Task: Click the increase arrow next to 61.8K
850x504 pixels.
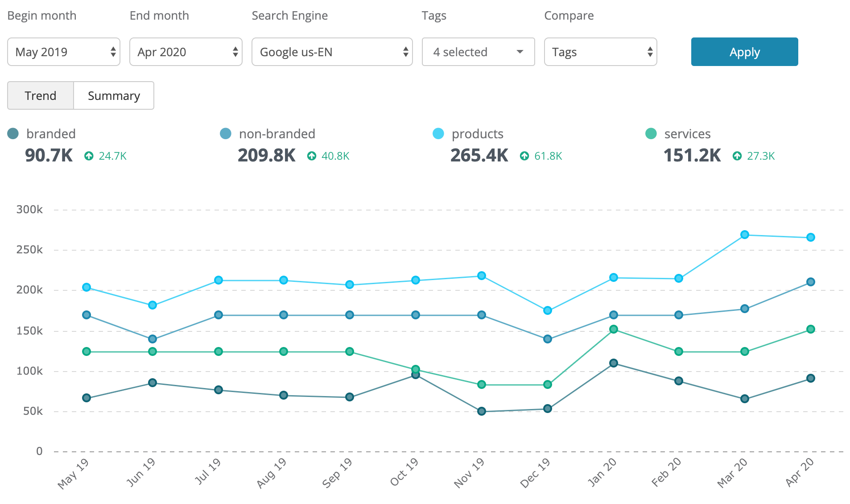Action: 524,156
